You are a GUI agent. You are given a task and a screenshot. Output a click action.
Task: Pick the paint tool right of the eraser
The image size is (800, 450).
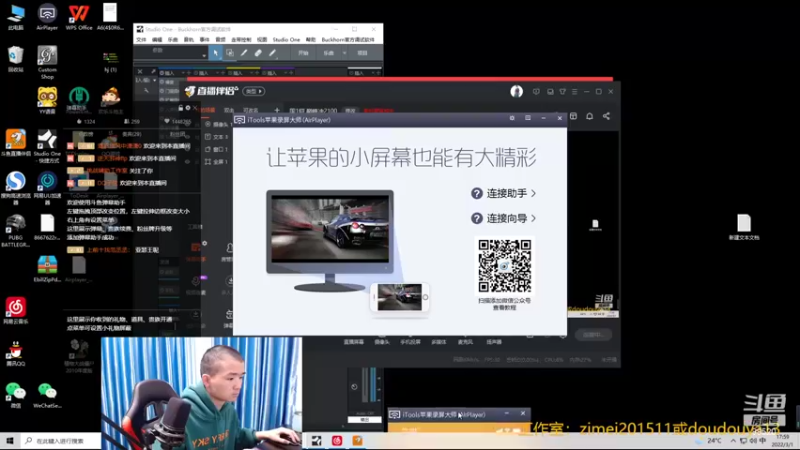point(272,53)
